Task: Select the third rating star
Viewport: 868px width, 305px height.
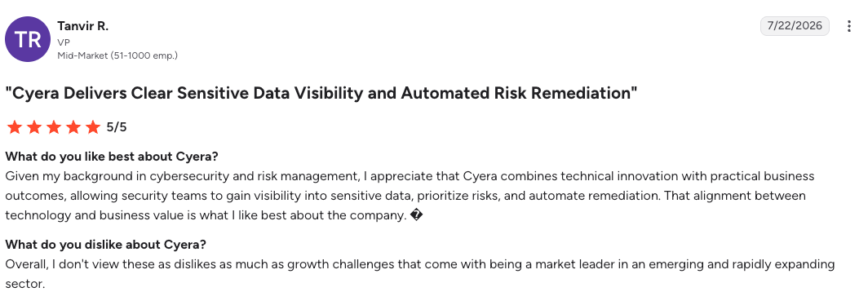Action: click(54, 128)
